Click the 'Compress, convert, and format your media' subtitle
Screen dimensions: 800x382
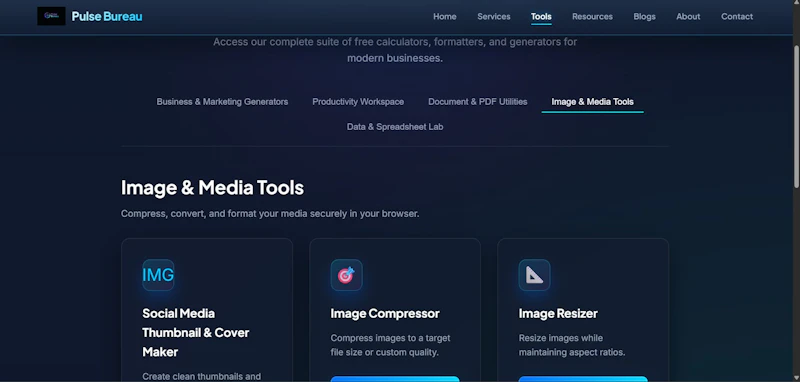270,214
